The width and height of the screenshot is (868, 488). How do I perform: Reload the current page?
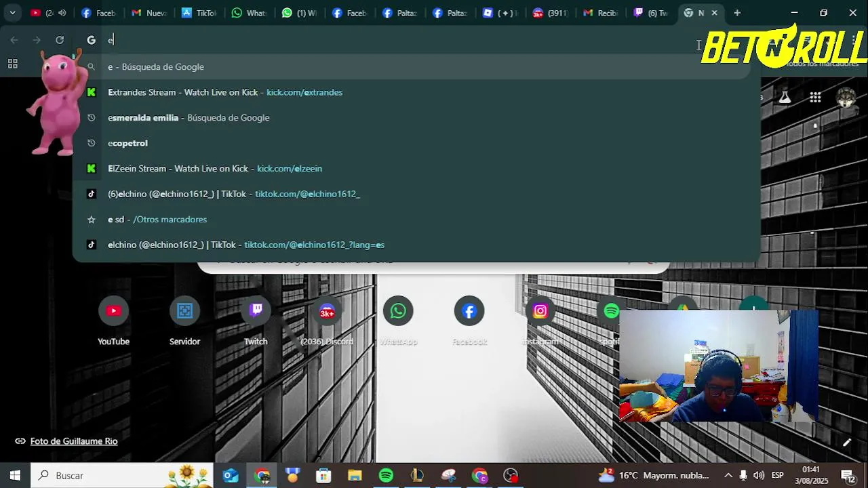tap(60, 40)
